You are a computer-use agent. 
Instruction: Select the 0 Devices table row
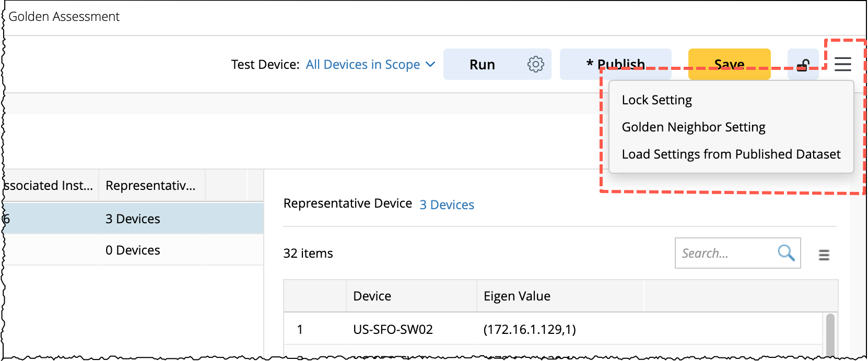point(133,250)
